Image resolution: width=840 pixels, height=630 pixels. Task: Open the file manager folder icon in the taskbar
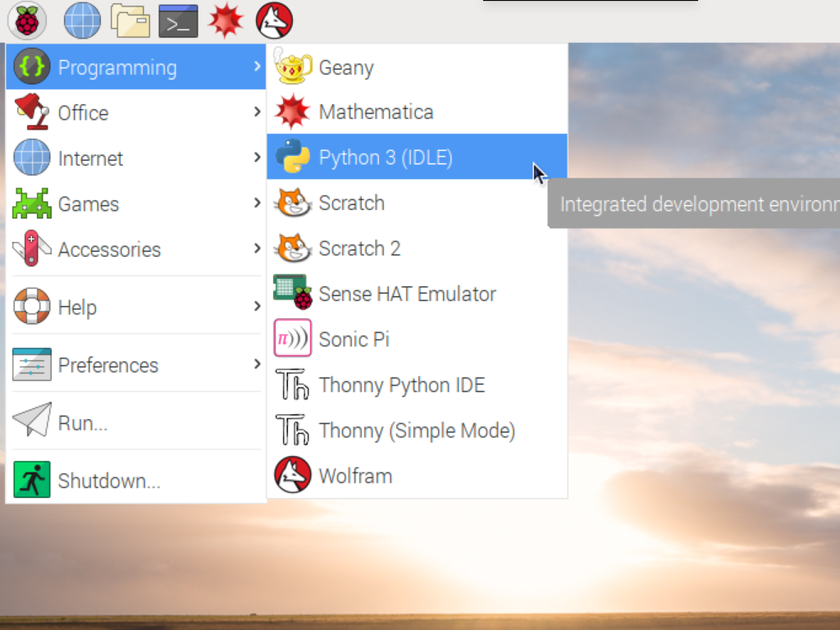click(x=130, y=21)
